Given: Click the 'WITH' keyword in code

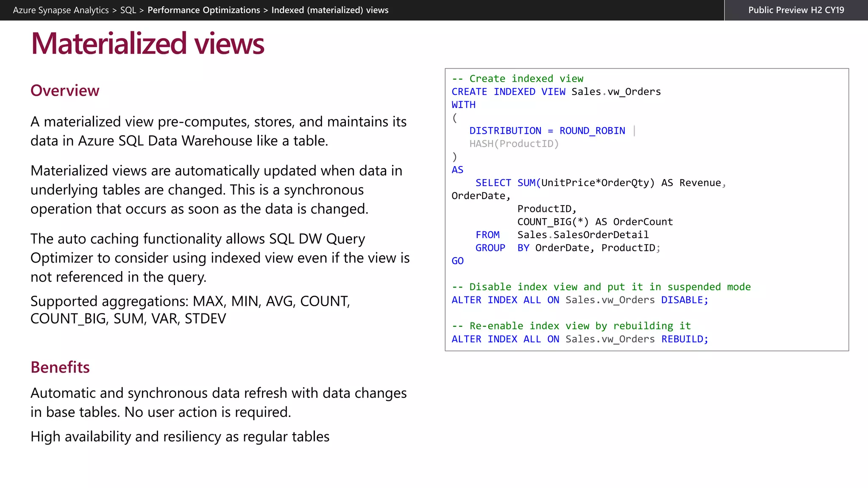Looking at the screenshot, I should (x=464, y=105).
